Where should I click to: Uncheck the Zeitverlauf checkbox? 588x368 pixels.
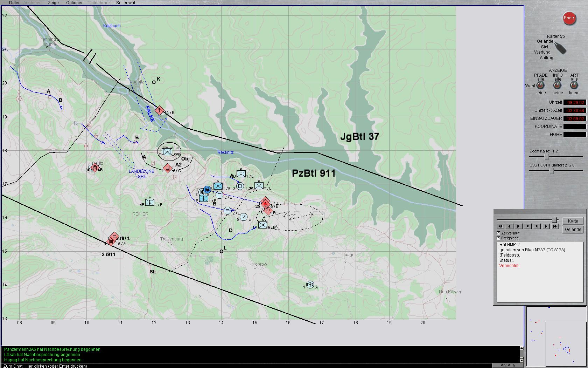pos(498,233)
